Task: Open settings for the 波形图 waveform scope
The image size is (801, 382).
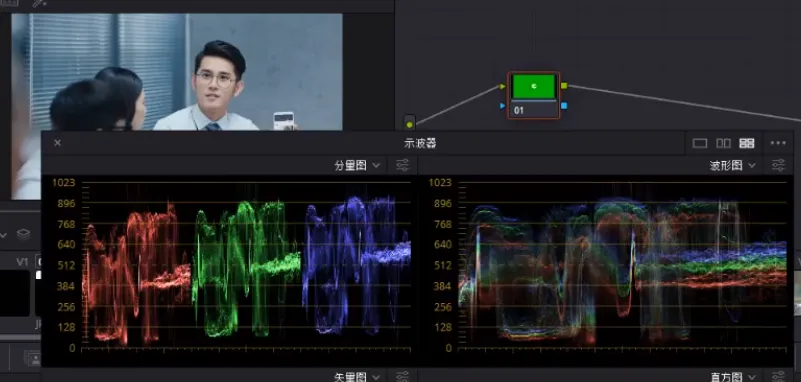Action: pos(778,165)
